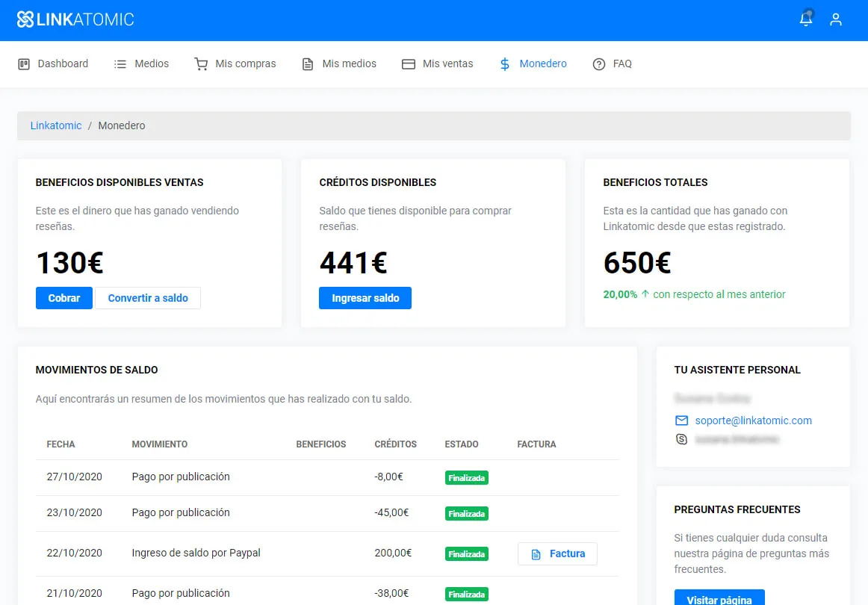Go to the Medios menu item
Screen dimensions: 868x605
(152, 64)
